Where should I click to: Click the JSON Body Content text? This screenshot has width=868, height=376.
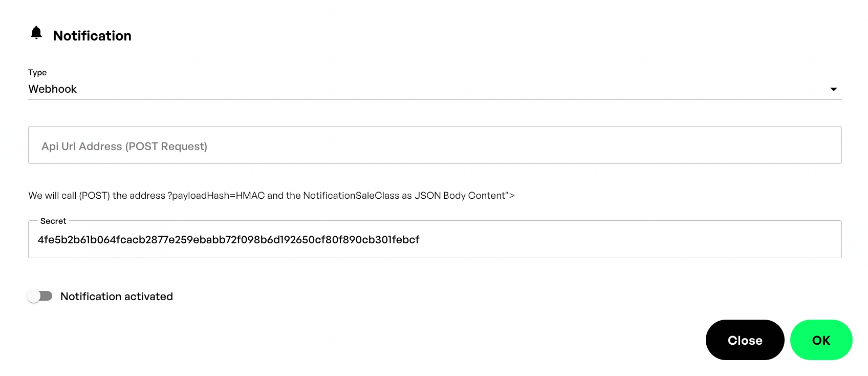(461, 196)
